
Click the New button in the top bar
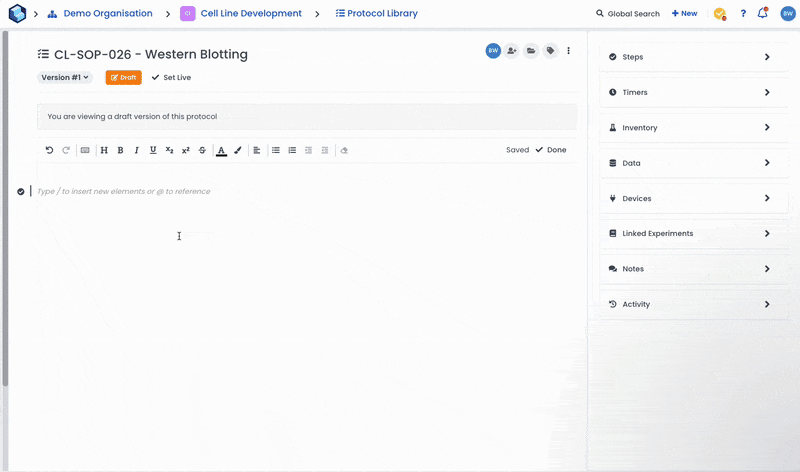click(x=684, y=14)
